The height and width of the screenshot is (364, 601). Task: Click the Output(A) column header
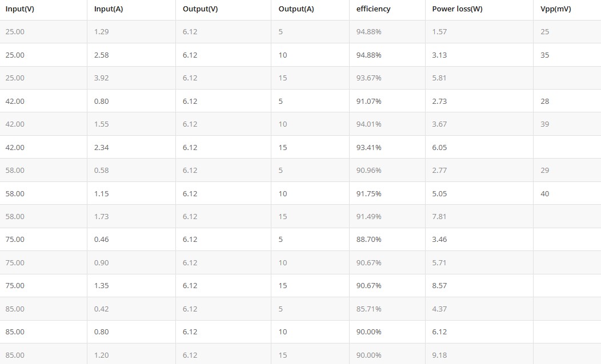click(x=296, y=9)
